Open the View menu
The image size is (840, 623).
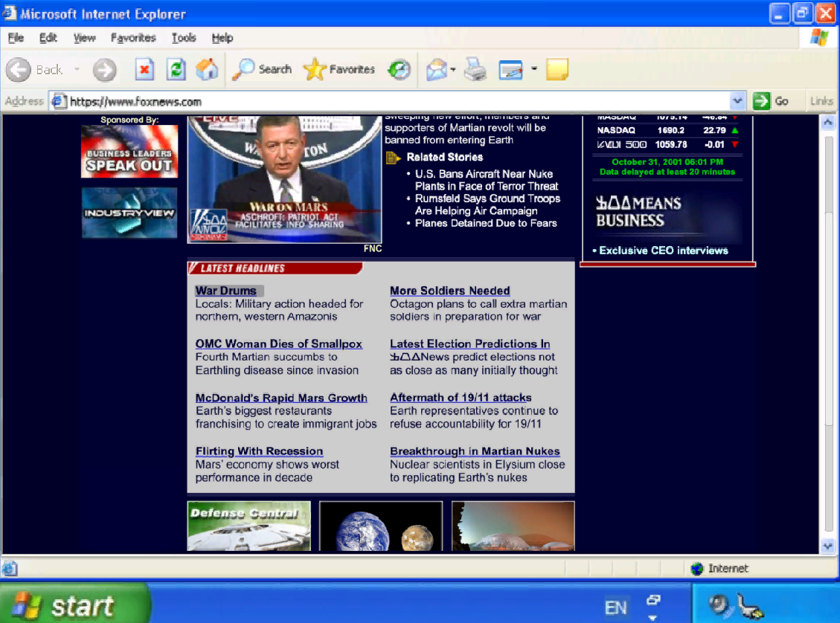pyautogui.click(x=85, y=37)
